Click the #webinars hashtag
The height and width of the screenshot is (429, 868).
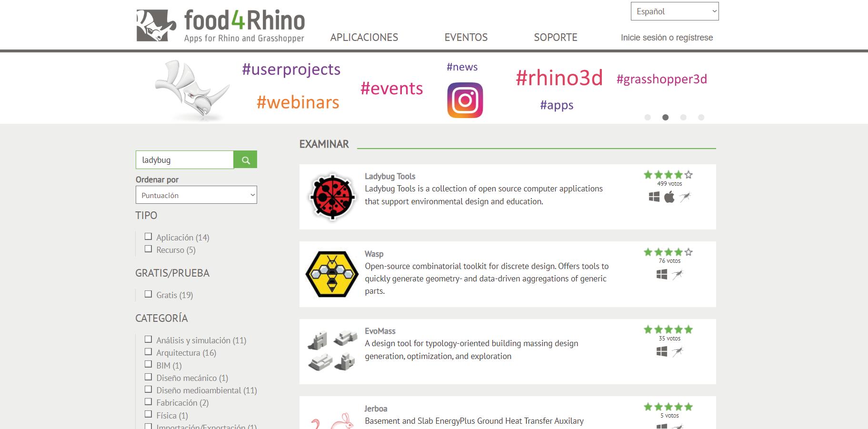298,102
